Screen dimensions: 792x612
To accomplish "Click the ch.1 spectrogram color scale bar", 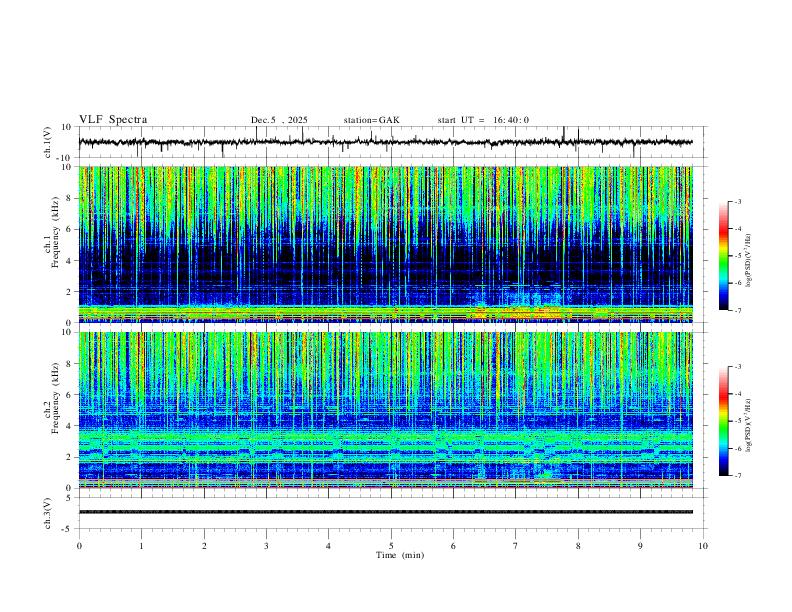I will (x=723, y=255).
